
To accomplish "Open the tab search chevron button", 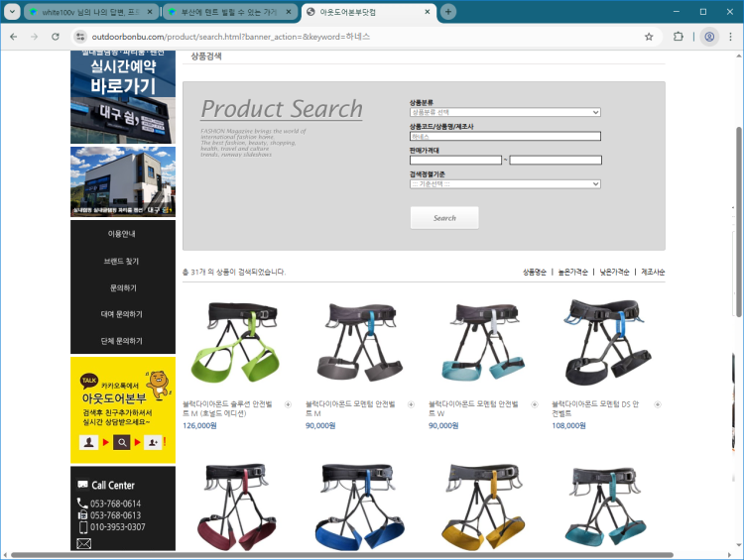I will tap(12, 12).
